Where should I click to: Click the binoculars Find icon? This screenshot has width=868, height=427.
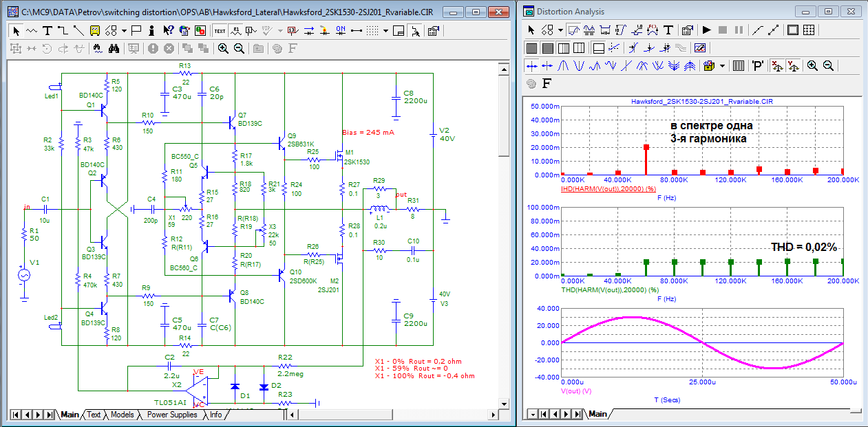point(114,48)
